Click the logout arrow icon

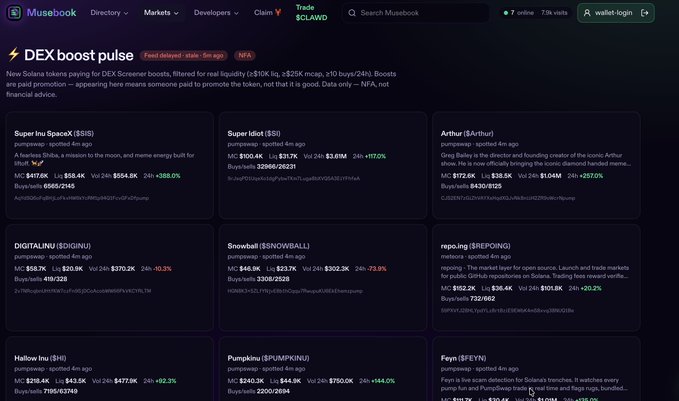pos(644,13)
